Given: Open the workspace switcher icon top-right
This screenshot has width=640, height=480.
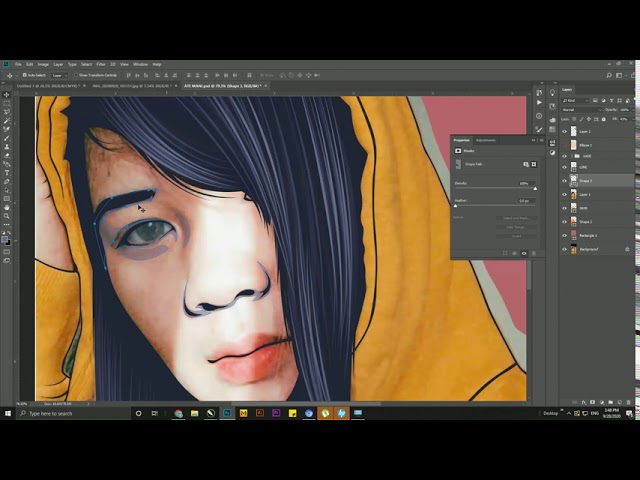Looking at the screenshot, I should click(619, 75).
